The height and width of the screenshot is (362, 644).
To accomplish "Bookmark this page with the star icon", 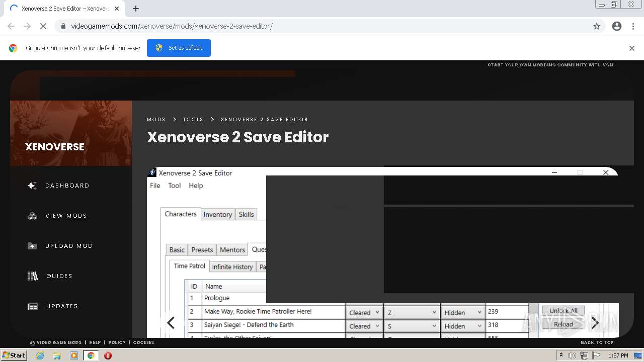I will [x=597, y=26].
